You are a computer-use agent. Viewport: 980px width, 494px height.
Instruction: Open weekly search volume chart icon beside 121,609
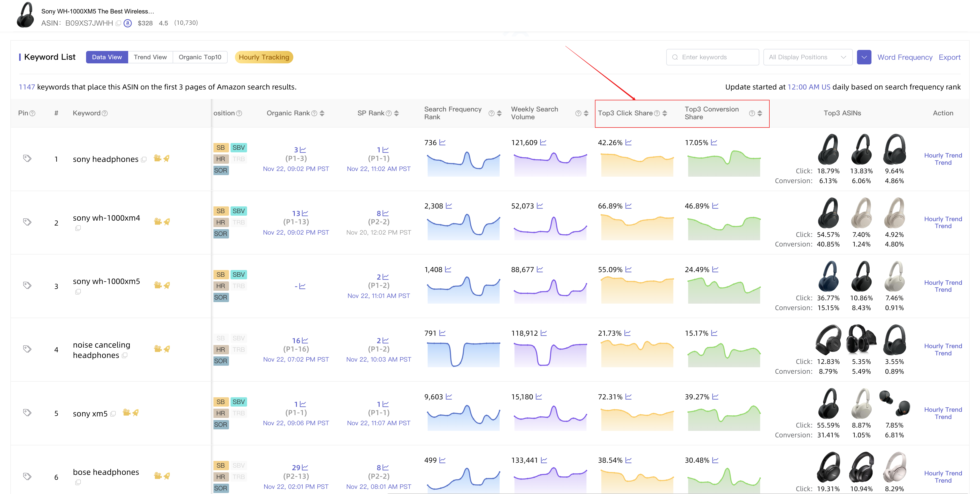[543, 143]
